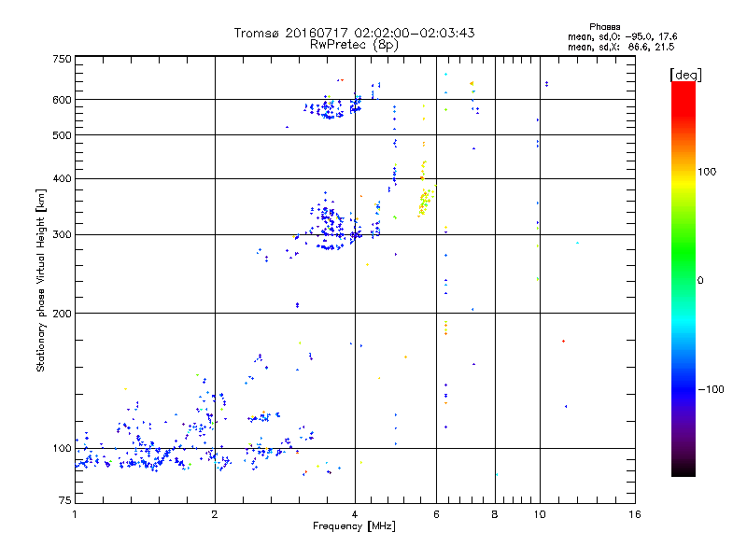This screenshot has height=560, width=747.
Task: Click the '8' x-axis tick label
Action: coord(495,514)
